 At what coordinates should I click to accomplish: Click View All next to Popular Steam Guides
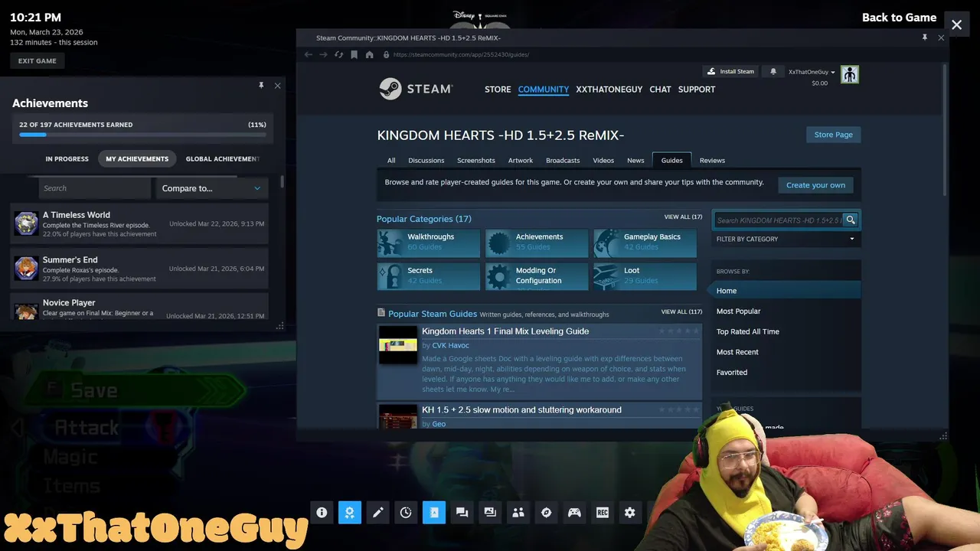click(681, 312)
